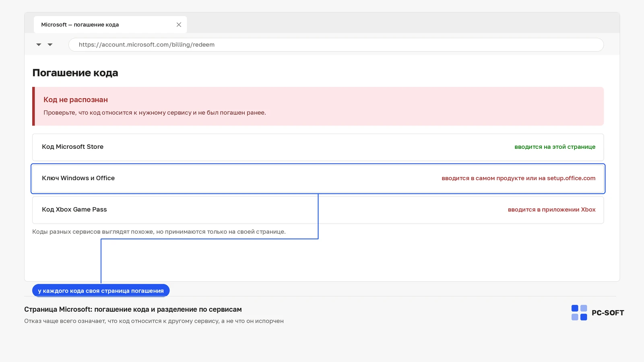Click the Код не распознан error heading
Screen dimensions: 644x362
(x=76, y=100)
